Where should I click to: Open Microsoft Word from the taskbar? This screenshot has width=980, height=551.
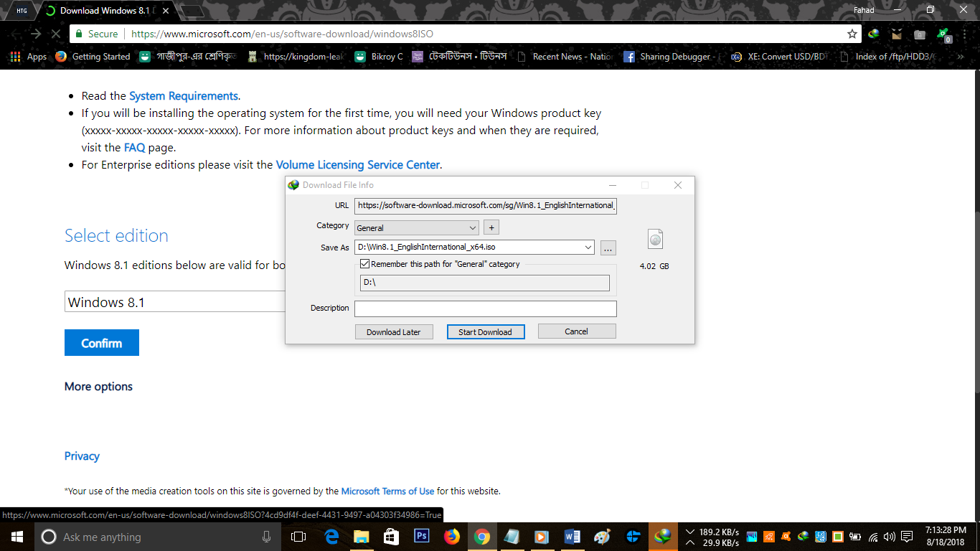[572, 537]
